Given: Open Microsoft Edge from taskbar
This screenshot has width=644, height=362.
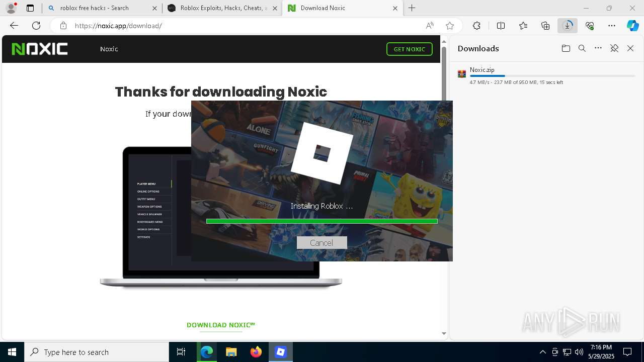Looking at the screenshot, I should [207, 352].
